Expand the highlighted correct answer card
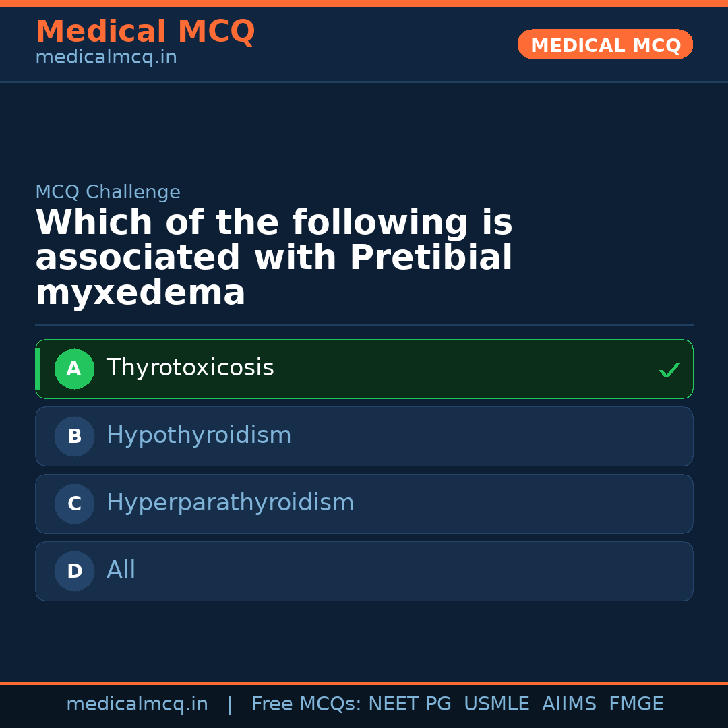The image size is (728, 728). 364,369
